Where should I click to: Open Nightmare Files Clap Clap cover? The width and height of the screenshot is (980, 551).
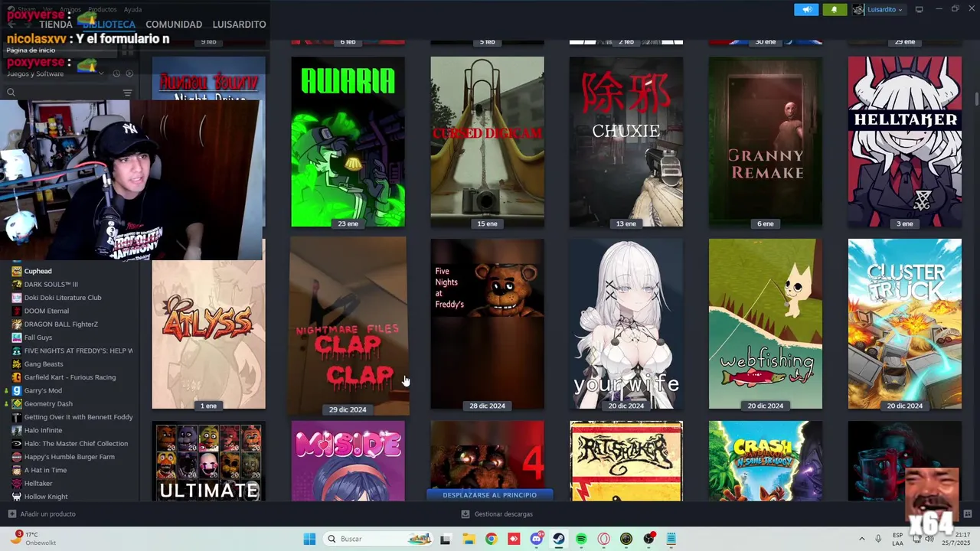(x=348, y=325)
